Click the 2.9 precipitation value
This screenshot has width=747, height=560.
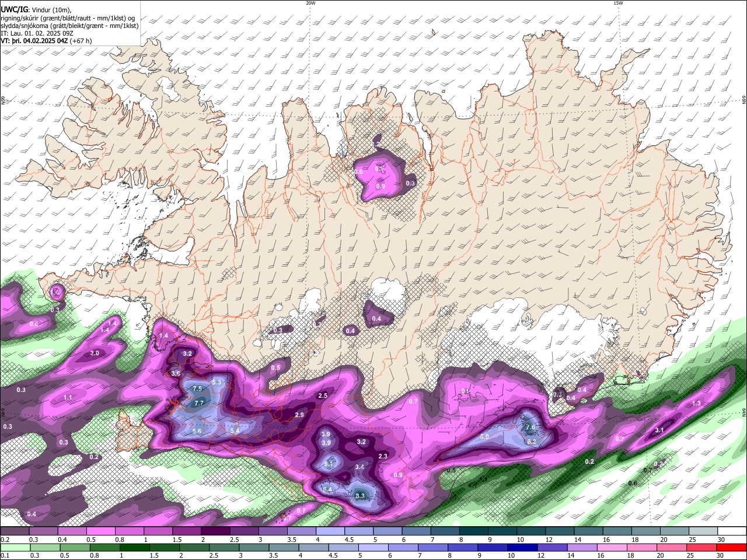pyautogui.click(x=299, y=415)
